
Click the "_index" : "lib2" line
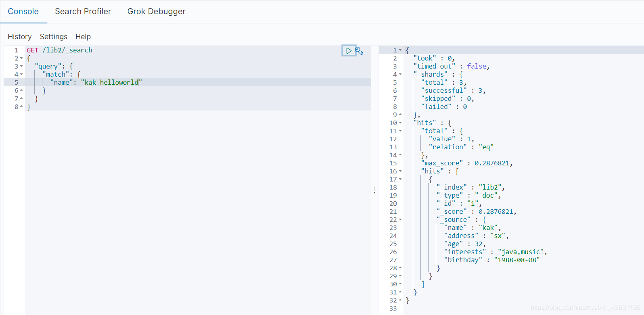pyautogui.click(x=470, y=188)
